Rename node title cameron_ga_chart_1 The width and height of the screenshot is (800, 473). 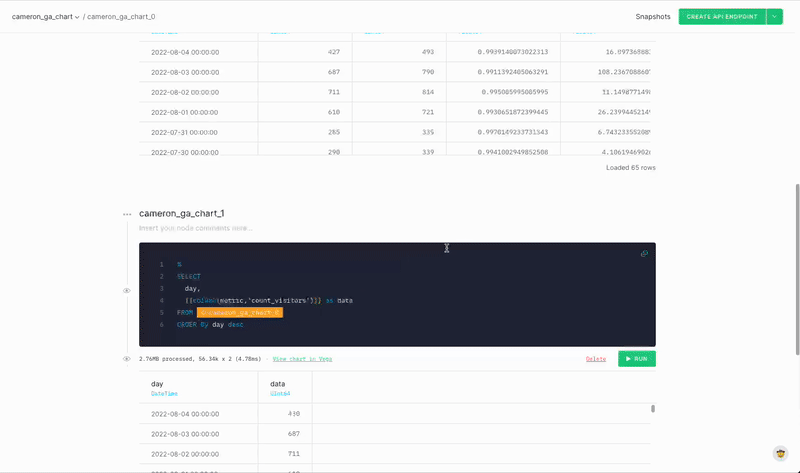tap(182, 214)
